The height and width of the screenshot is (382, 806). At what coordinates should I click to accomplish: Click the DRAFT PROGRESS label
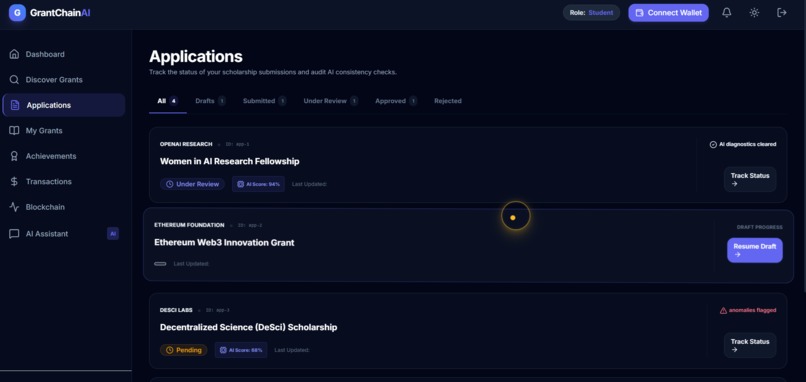click(x=760, y=227)
